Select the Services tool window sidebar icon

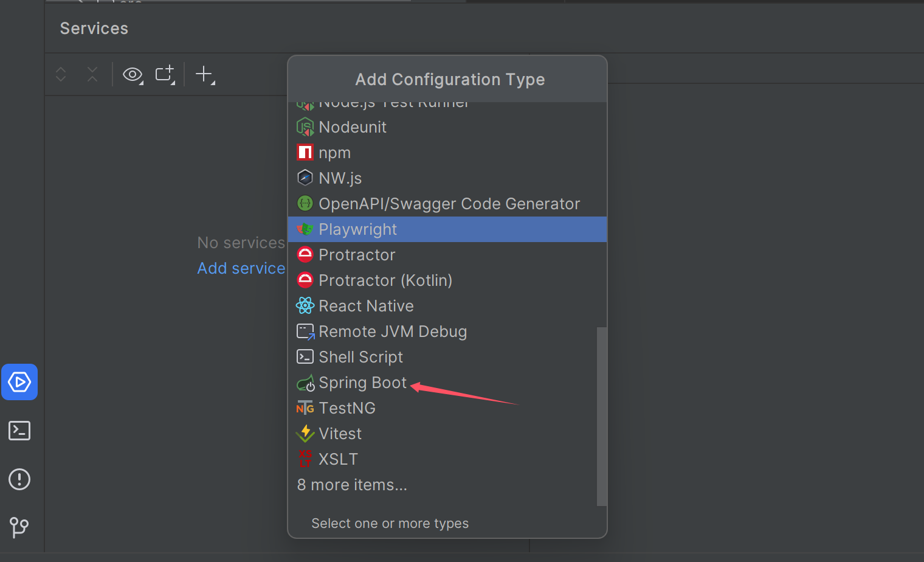(19, 382)
